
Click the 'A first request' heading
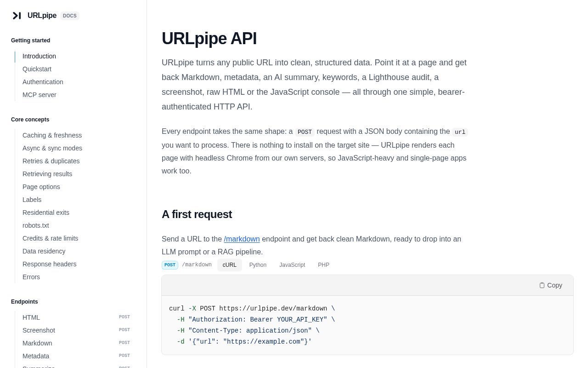point(197,214)
